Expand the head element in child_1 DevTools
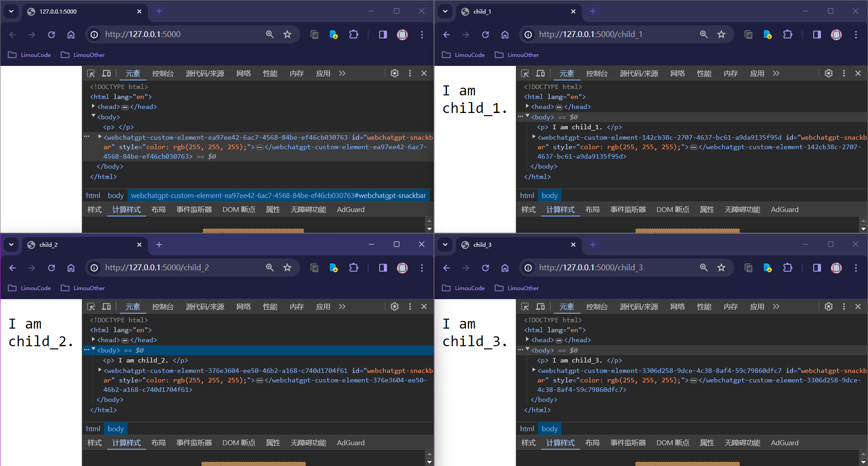 527,106
